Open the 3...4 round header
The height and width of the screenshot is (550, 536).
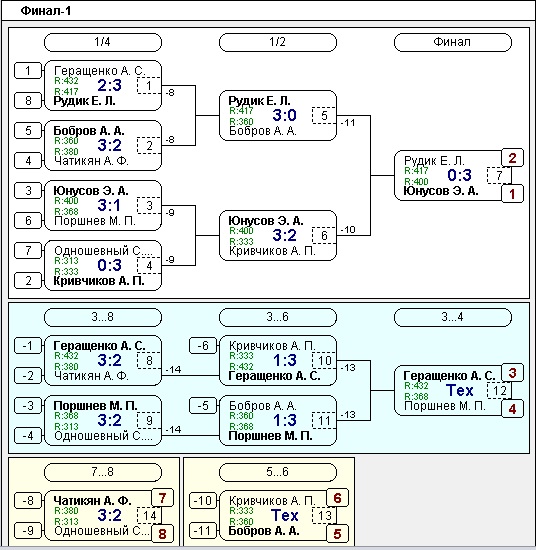(x=453, y=317)
